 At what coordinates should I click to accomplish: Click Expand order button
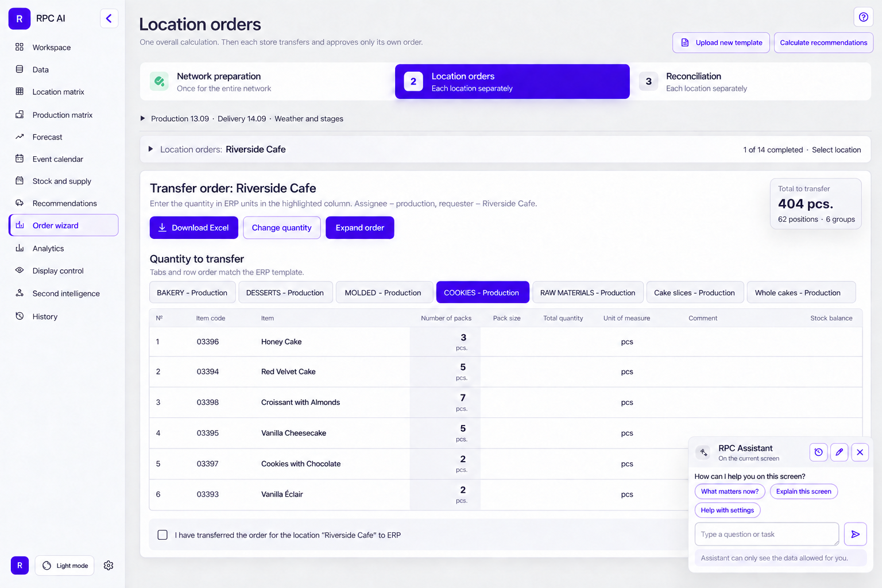pyautogui.click(x=360, y=227)
